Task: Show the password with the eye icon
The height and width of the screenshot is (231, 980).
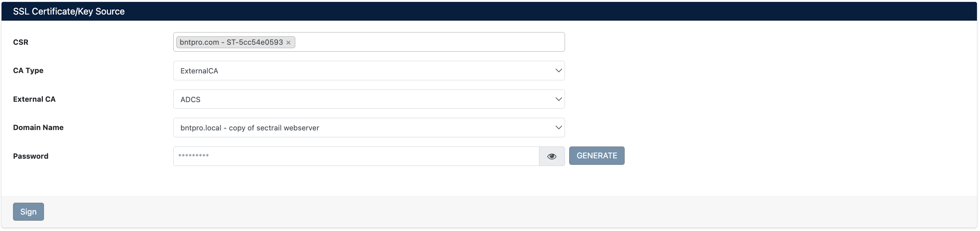Action: (552, 156)
